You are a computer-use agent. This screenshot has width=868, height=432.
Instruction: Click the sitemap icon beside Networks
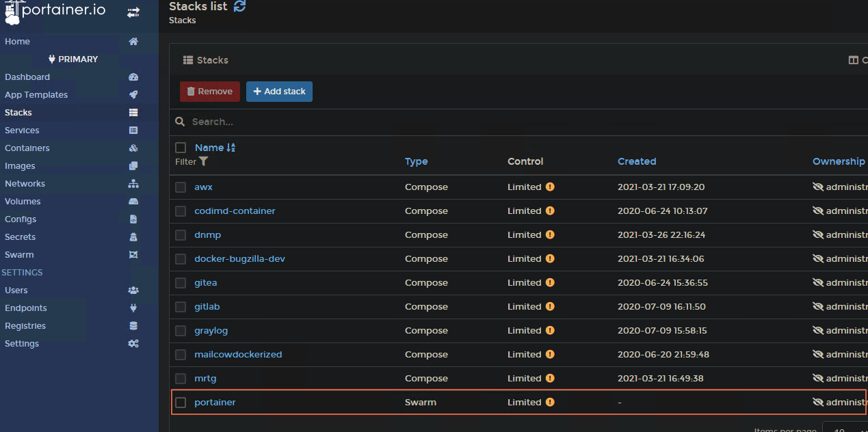[133, 184]
